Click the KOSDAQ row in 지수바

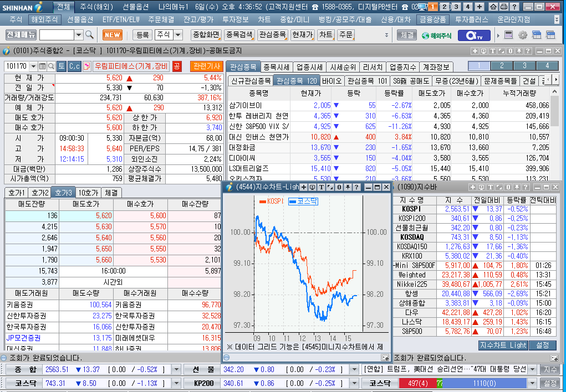pyautogui.click(x=475, y=237)
